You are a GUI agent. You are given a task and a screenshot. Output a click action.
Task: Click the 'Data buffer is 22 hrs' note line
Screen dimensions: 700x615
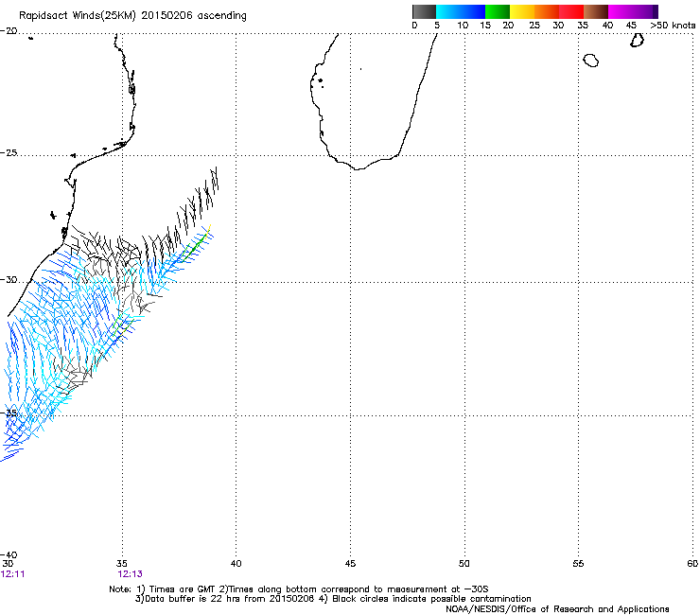(x=333, y=599)
